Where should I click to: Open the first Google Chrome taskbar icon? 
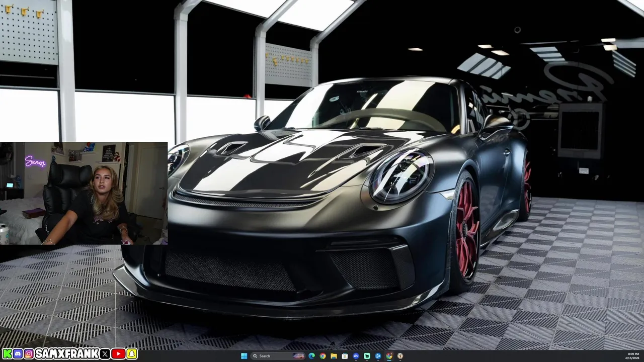click(x=323, y=356)
